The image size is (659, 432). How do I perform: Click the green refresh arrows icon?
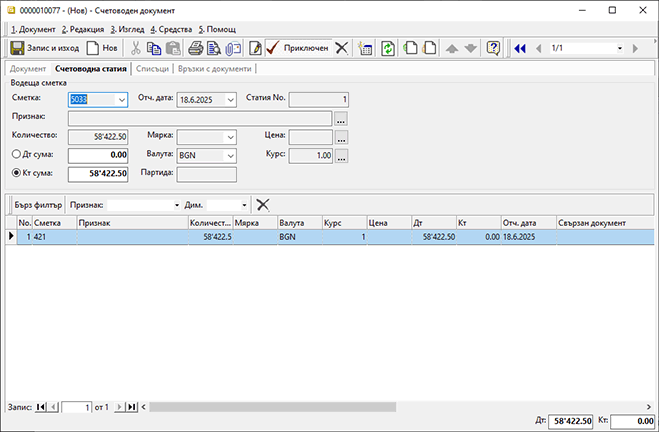[x=387, y=48]
